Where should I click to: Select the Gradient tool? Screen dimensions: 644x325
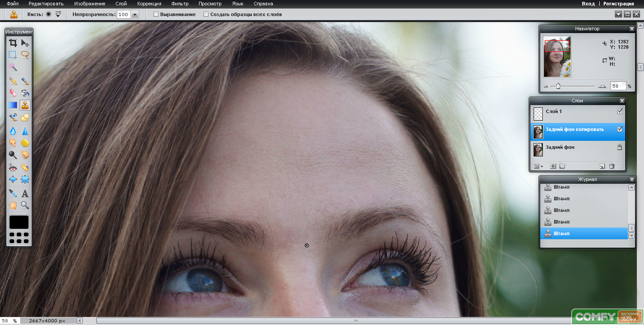tap(13, 105)
